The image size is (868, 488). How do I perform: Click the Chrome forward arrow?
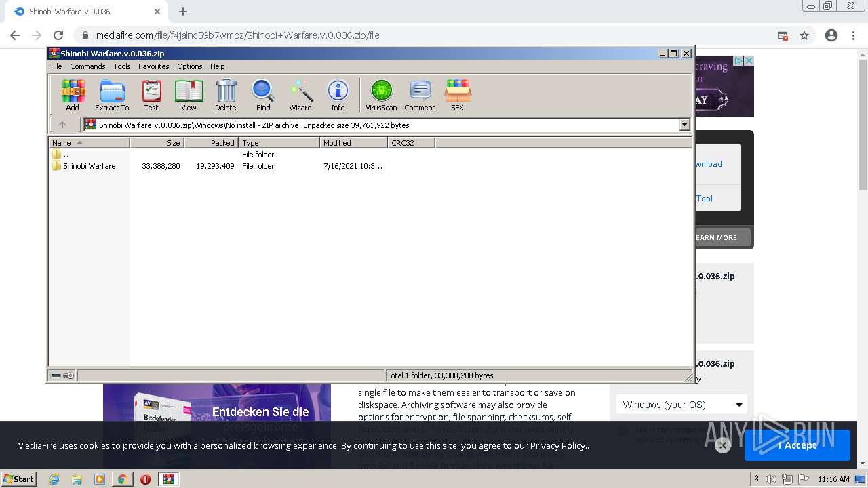tap(37, 35)
